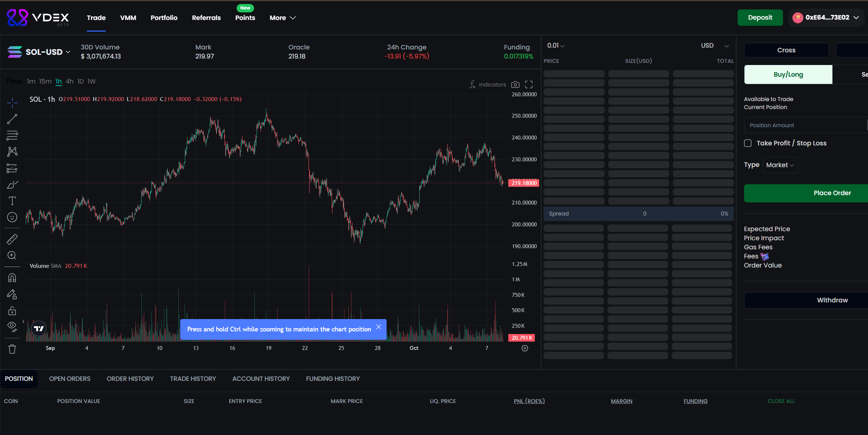
Task: Pick the measure ruler tool
Action: [12, 239]
